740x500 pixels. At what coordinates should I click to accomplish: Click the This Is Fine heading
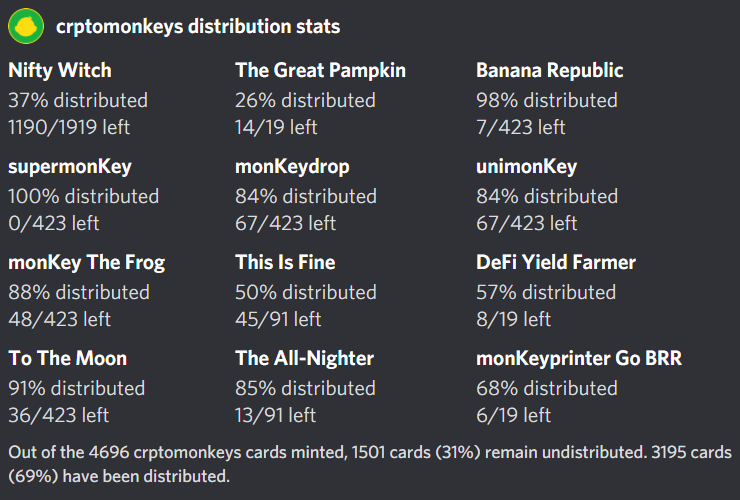[x=285, y=262]
